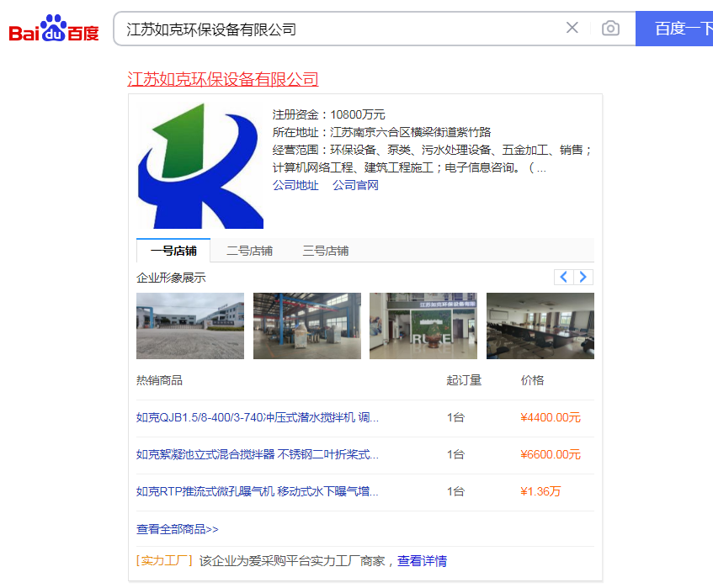713x588 pixels.
Task: Open the reception lobby photo thumbnail
Action: tap(423, 326)
